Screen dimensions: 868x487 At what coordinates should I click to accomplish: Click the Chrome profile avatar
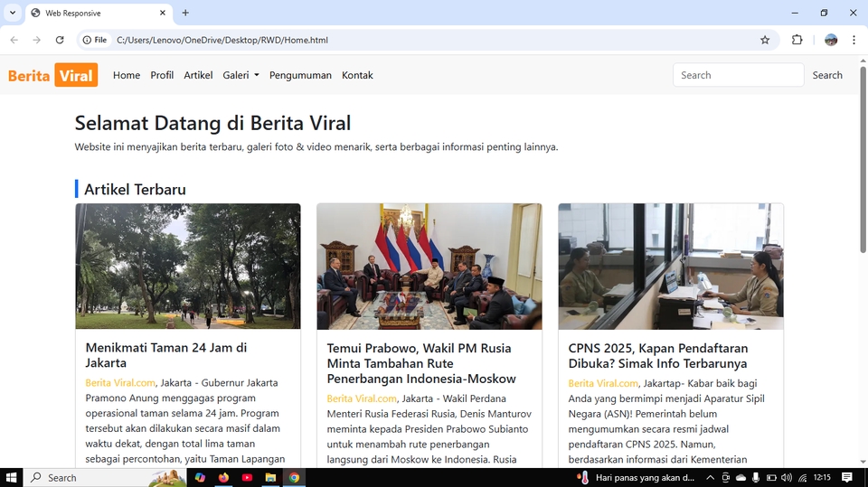(831, 40)
